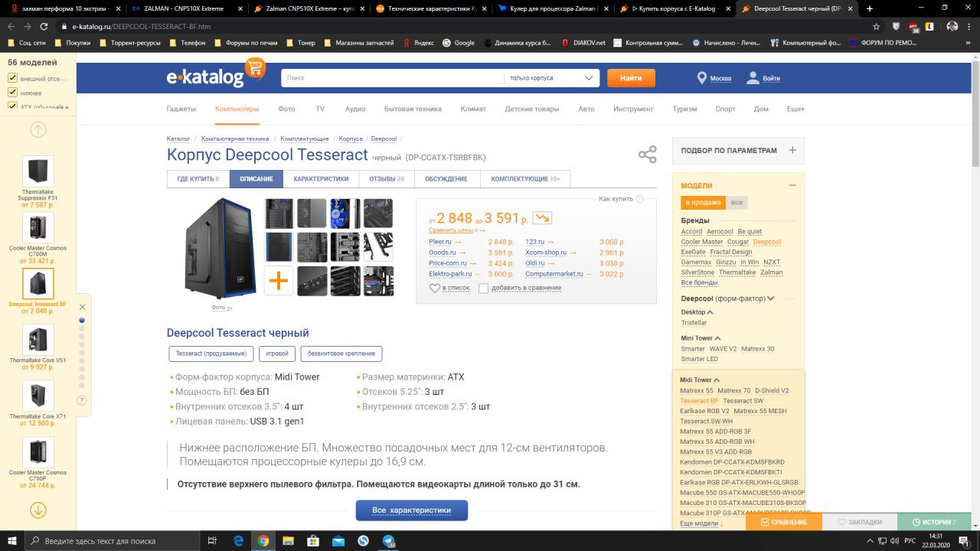Image resolution: width=980 pixels, height=551 pixels.
Task: Check 'добавить в сравнение' checkbox
Action: coord(483,289)
